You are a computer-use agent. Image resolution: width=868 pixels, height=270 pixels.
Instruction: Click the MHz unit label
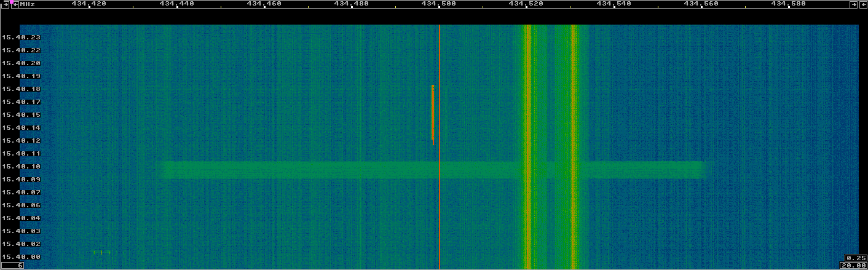point(27,4)
